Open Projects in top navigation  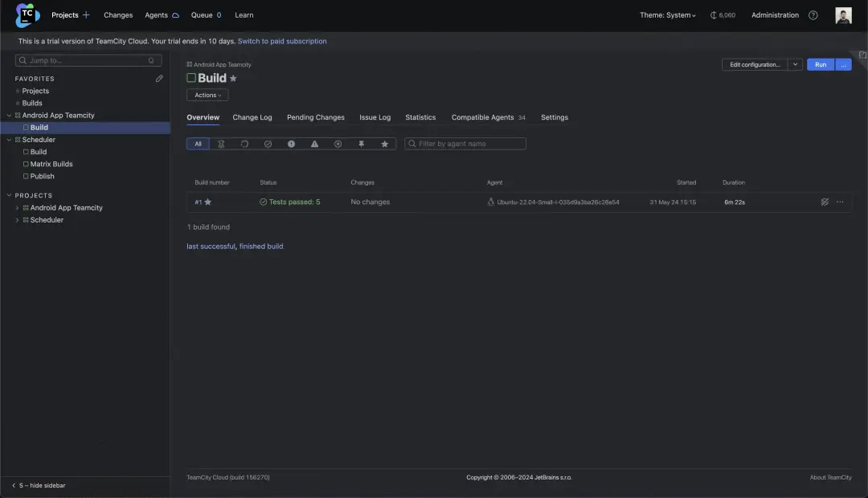(65, 15)
